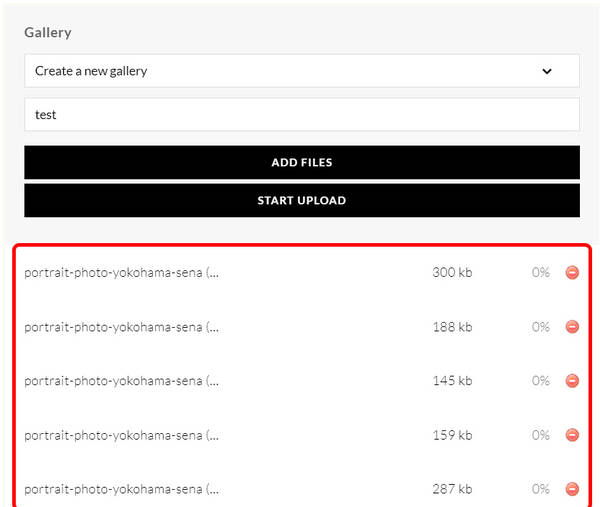Click the 300 kb file size text
This screenshot has height=507, width=600.
tap(452, 272)
